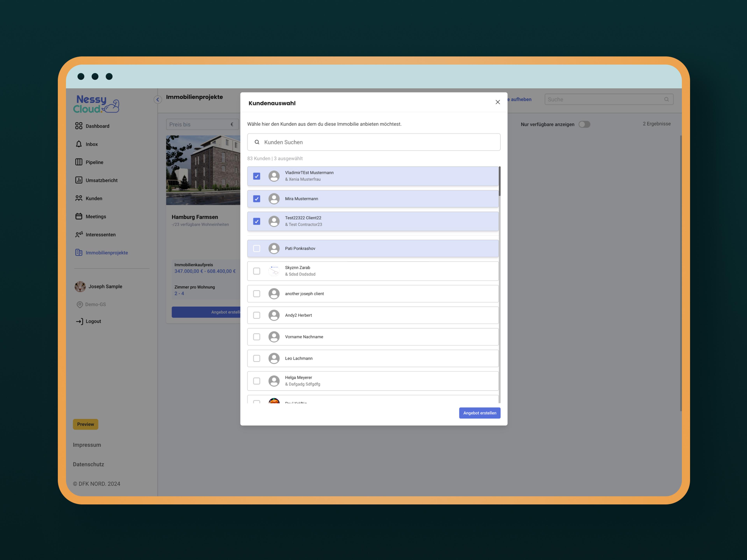The width and height of the screenshot is (747, 560).
Task: Click the magnifier icon in Kunden Suchen
Action: [257, 142]
